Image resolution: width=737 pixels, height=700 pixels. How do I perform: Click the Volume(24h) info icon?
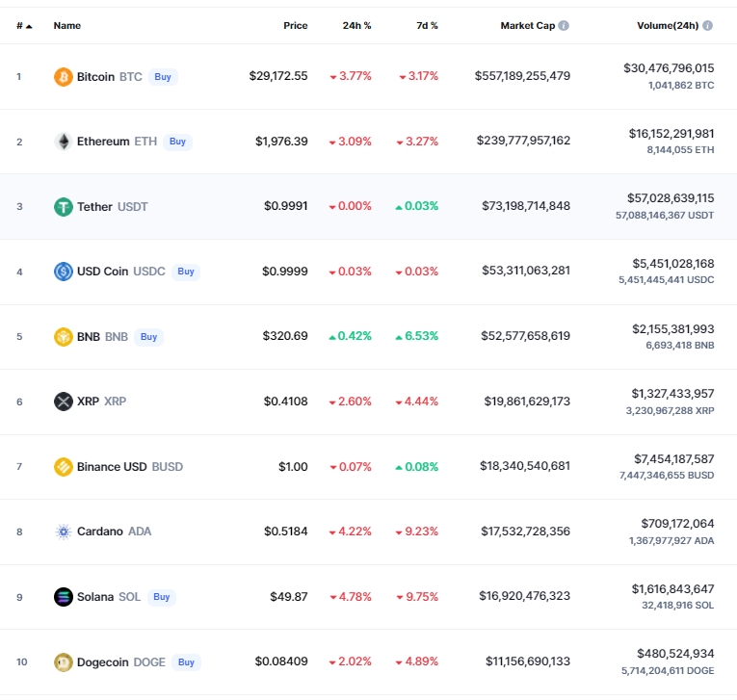[708, 26]
